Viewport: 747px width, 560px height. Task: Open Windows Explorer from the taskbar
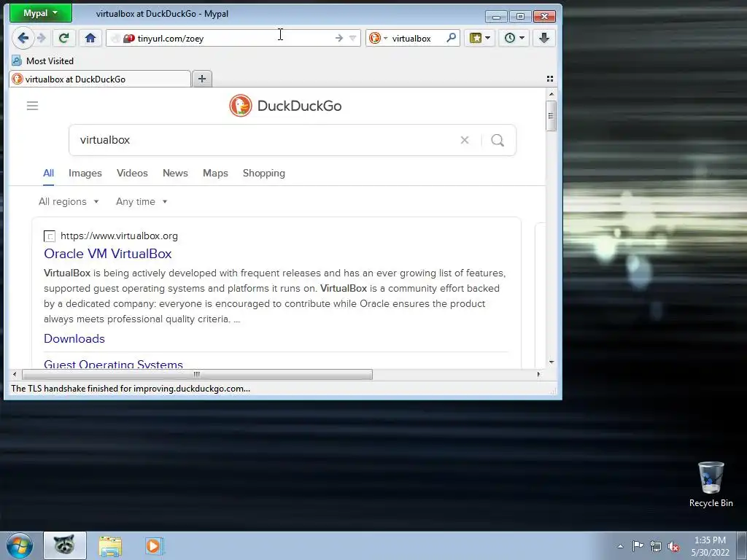[110, 545]
